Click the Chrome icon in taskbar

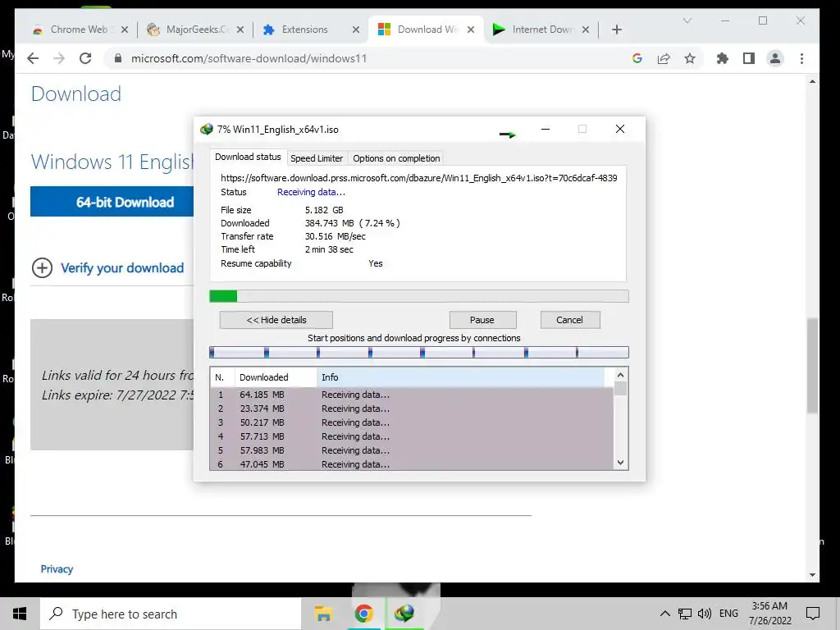363,614
